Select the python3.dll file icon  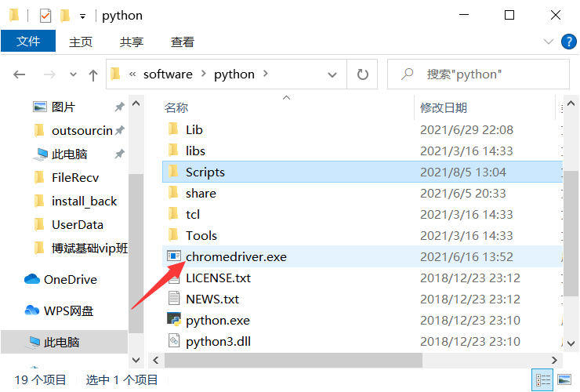pos(174,340)
